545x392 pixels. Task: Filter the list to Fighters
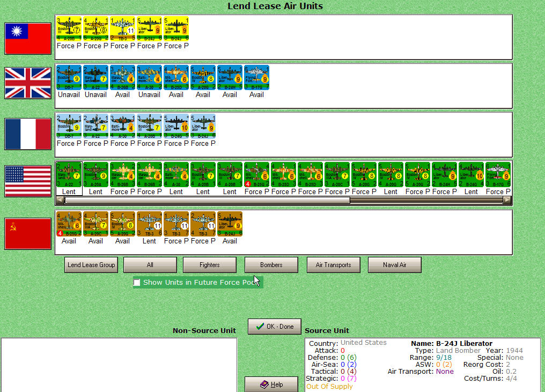tap(210, 265)
